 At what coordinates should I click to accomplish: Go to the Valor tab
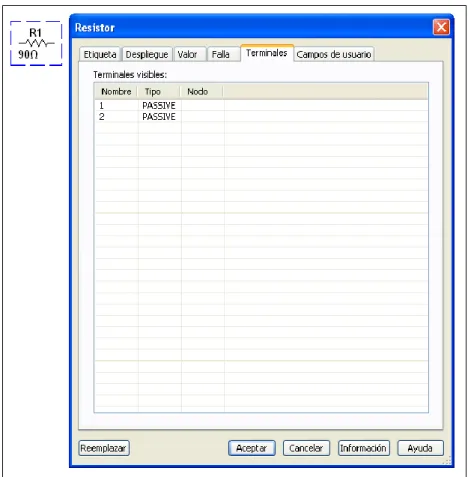tap(189, 54)
